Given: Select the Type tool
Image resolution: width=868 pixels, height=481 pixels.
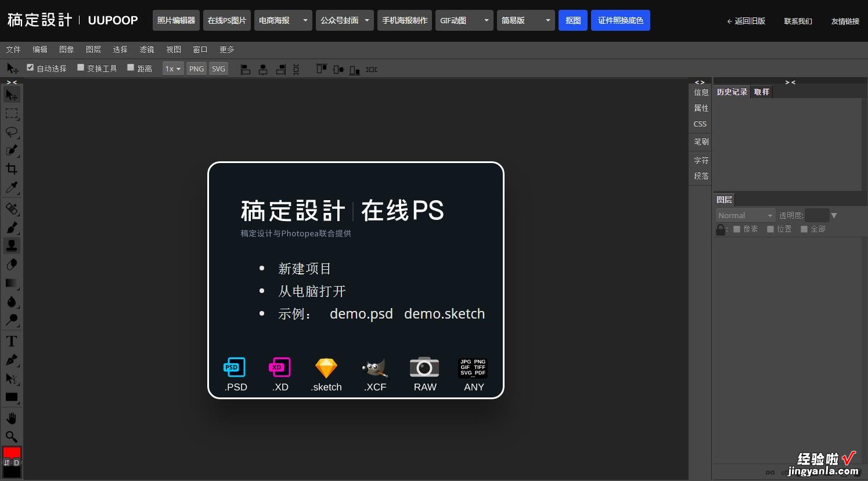Looking at the screenshot, I should coord(12,341).
